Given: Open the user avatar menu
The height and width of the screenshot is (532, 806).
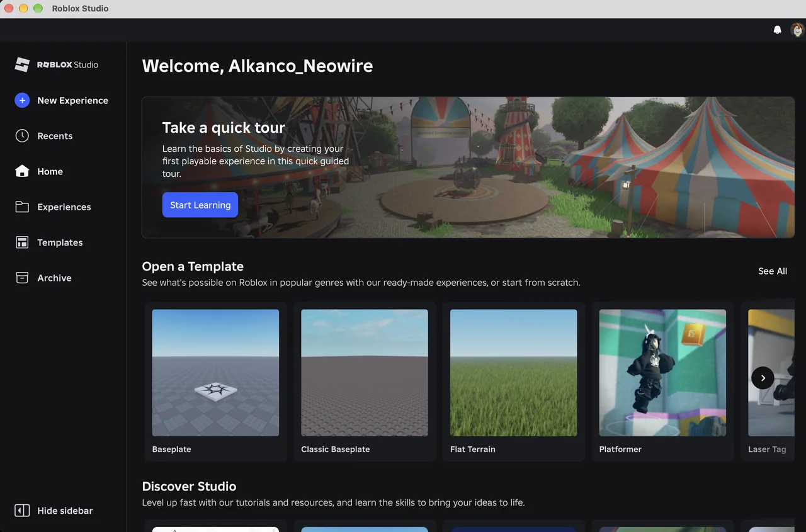Looking at the screenshot, I should (797, 30).
